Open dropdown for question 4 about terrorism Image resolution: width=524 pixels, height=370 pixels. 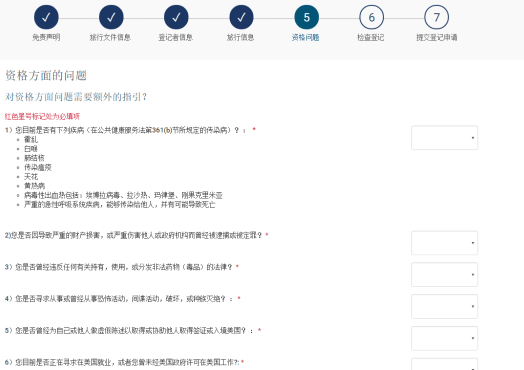point(444,306)
